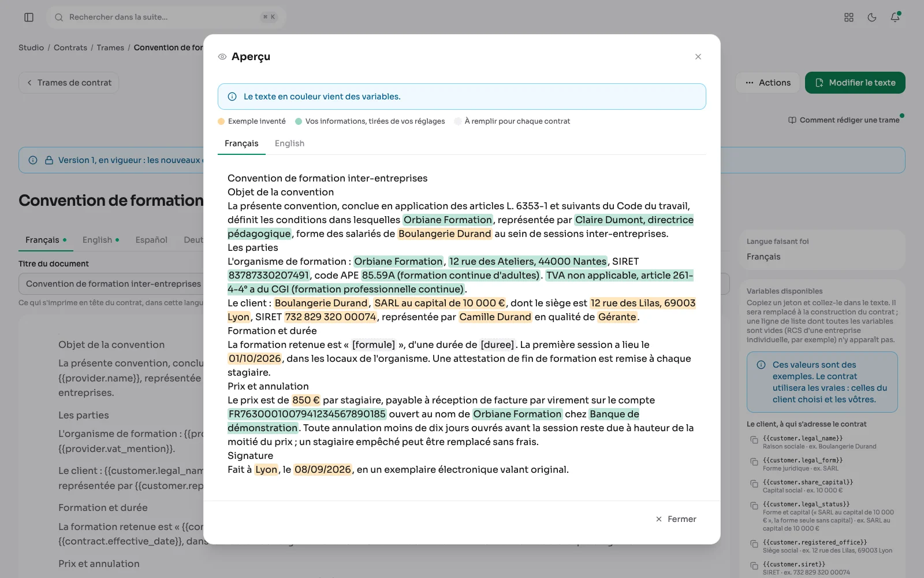Click the lock icon in version banner
Screen dimensions: 924x578
pos(49,160)
